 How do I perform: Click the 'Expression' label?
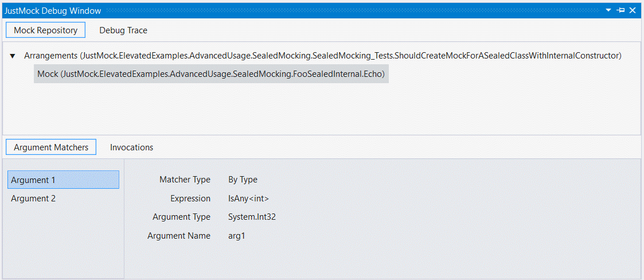pyautogui.click(x=190, y=198)
